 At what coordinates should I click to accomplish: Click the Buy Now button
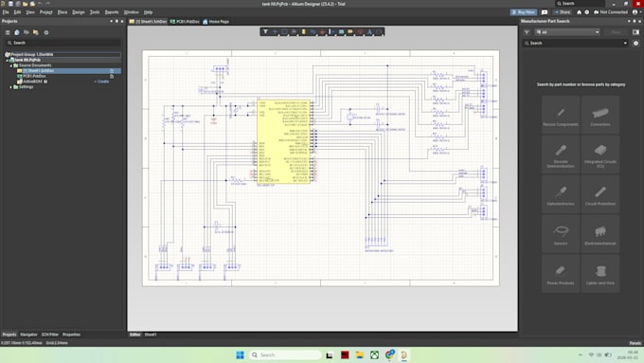point(524,12)
